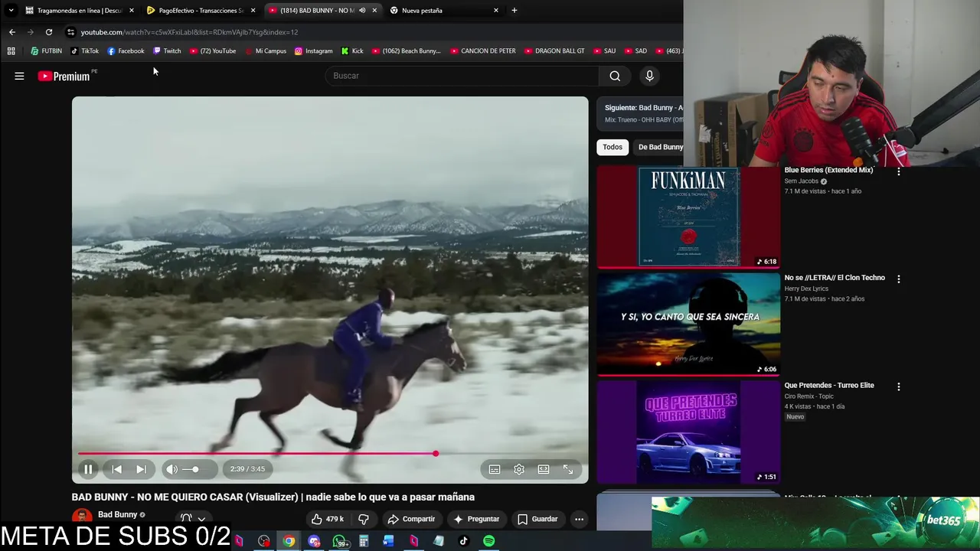The width and height of the screenshot is (980, 551).
Task: Mute the BAD BUNNY tab audio icon
Action: tap(362, 11)
